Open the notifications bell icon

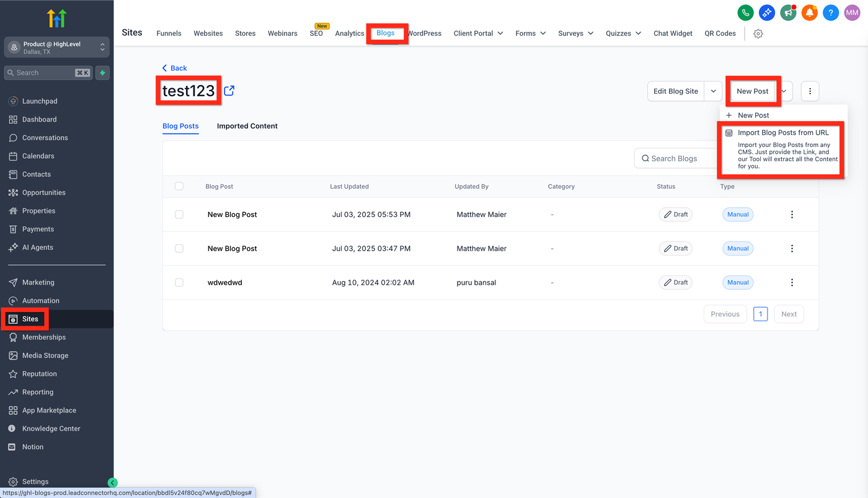(809, 12)
